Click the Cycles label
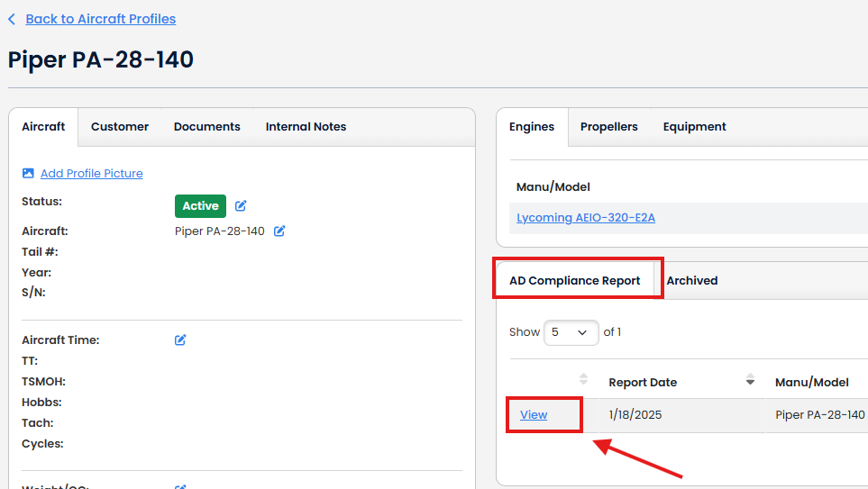 pyautogui.click(x=42, y=444)
